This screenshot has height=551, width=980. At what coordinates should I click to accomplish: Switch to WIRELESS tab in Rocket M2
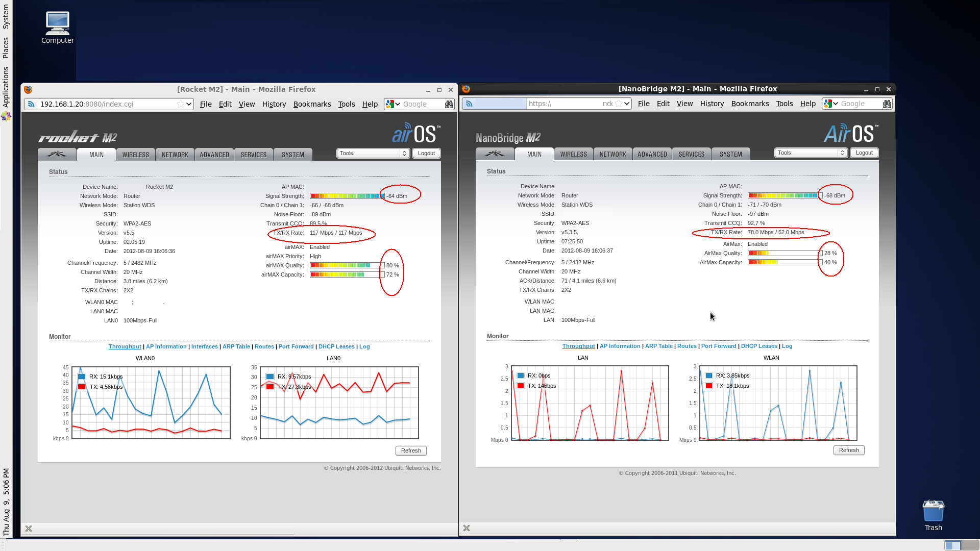tap(136, 155)
